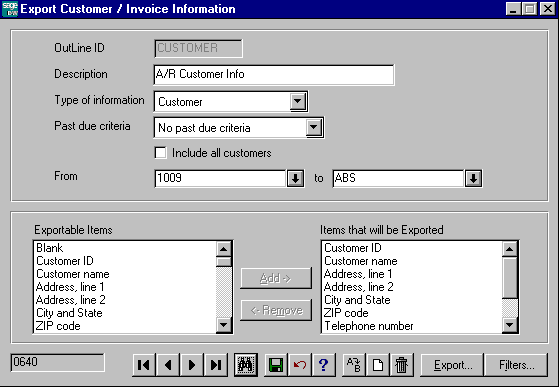Open the To customer lookup arrow
The image size is (559, 387).
click(x=473, y=178)
